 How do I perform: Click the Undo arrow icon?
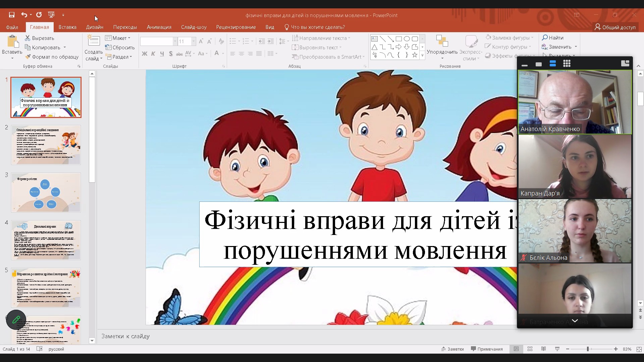click(24, 15)
